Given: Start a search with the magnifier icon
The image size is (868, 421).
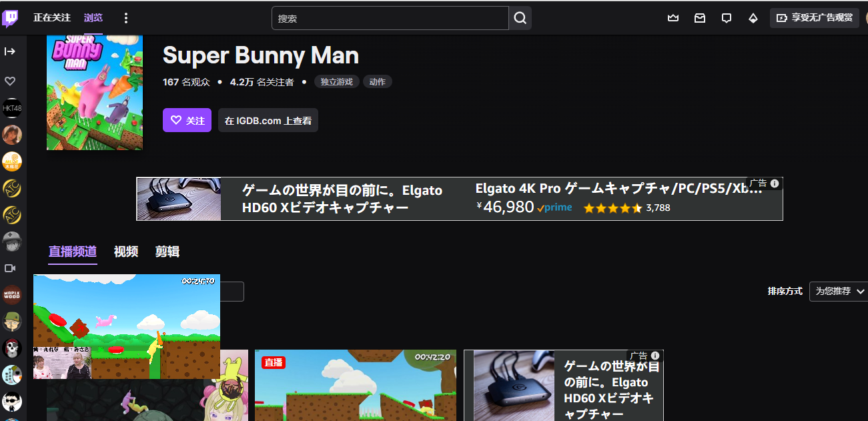Looking at the screenshot, I should [x=519, y=18].
